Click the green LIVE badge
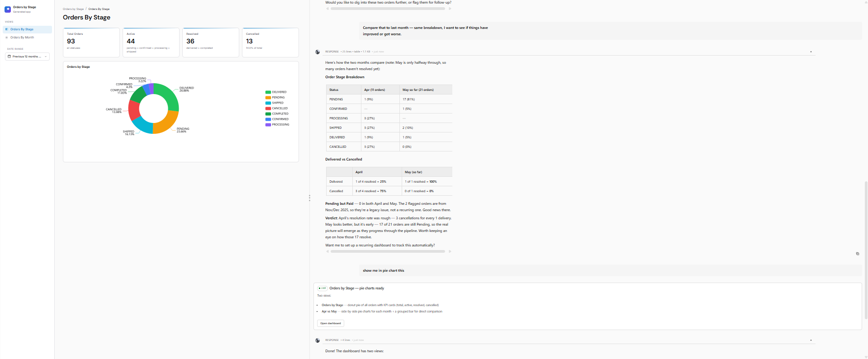The width and height of the screenshot is (868, 359). point(323,288)
